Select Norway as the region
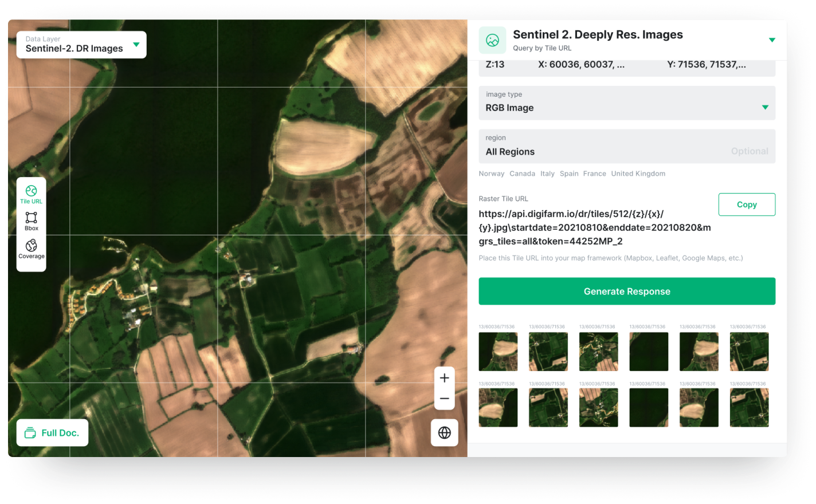This screenshot has width=816, height=504. point(491,173)
